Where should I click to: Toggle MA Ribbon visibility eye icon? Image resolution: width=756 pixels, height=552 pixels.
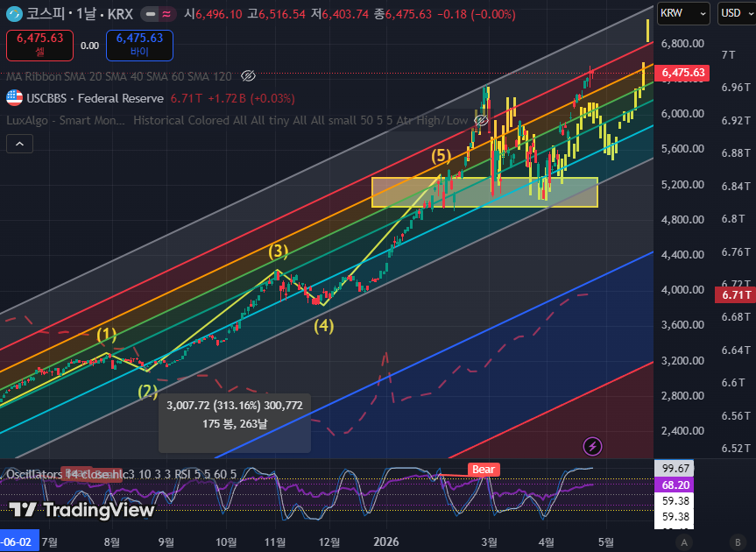248,75
